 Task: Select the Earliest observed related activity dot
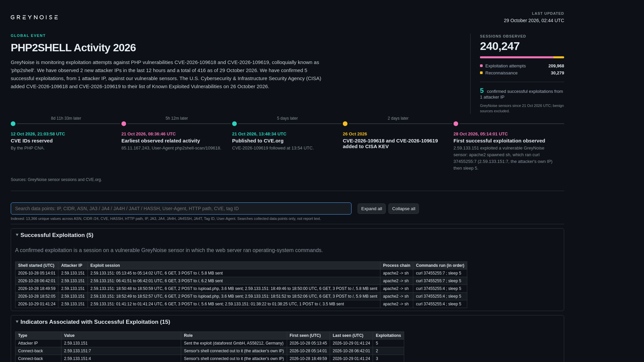pos(124,124)
